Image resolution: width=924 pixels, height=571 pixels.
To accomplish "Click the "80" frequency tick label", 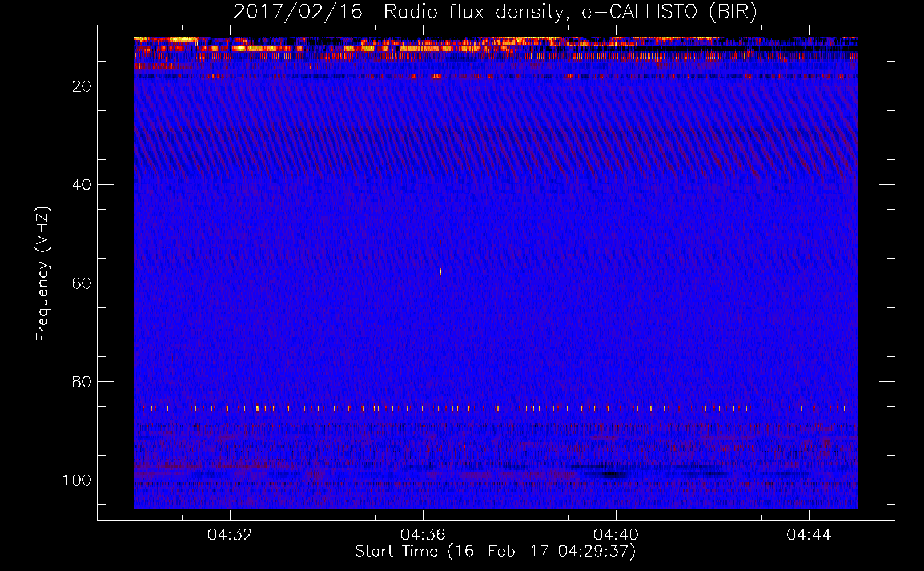I will [x=82, y=382].
